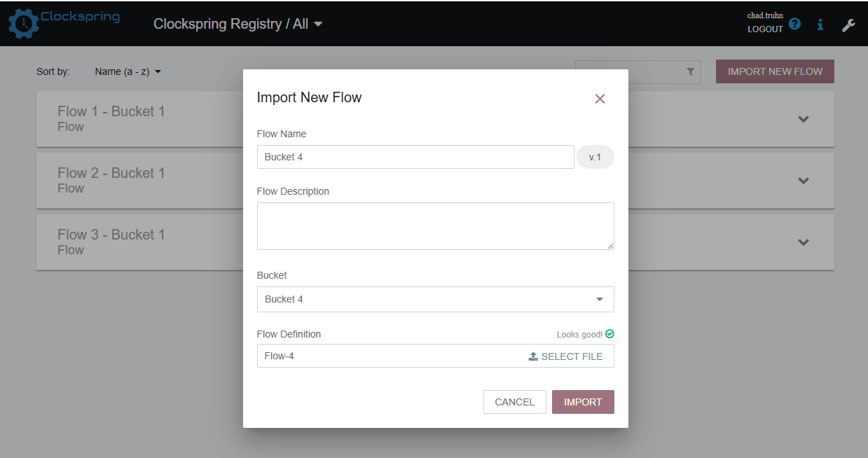Click the Flow 2 - Bucket 1 title
The image size is (868, 458).
point(111,173)
